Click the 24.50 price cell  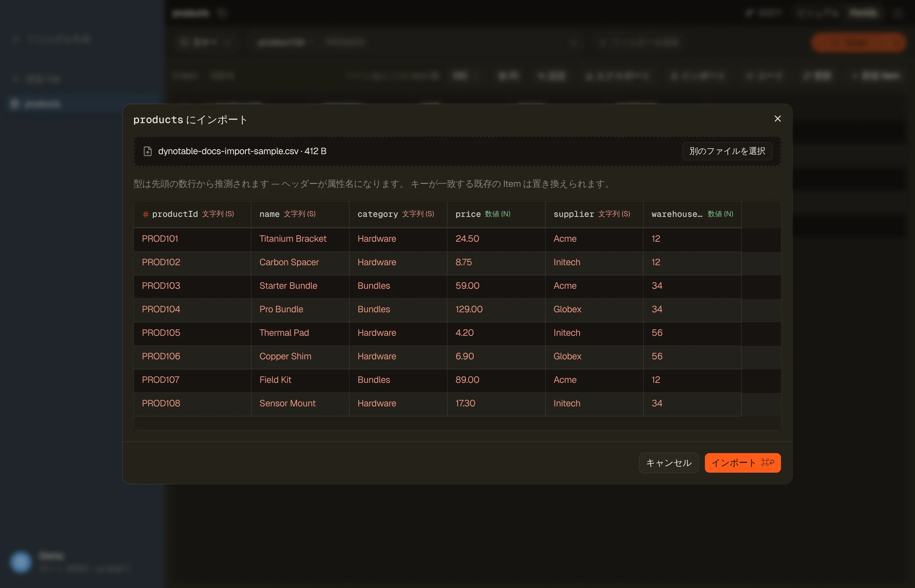(496, 239)
